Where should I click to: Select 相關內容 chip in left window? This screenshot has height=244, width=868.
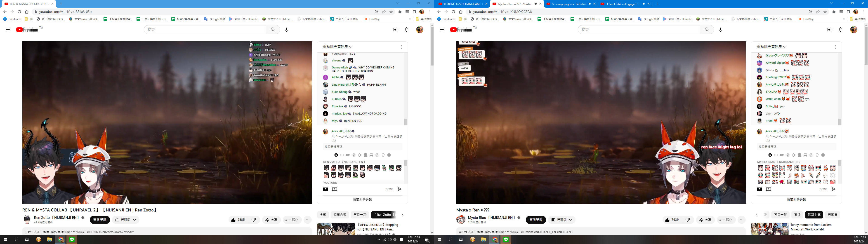pyautogui.click(x=340, y=215)
